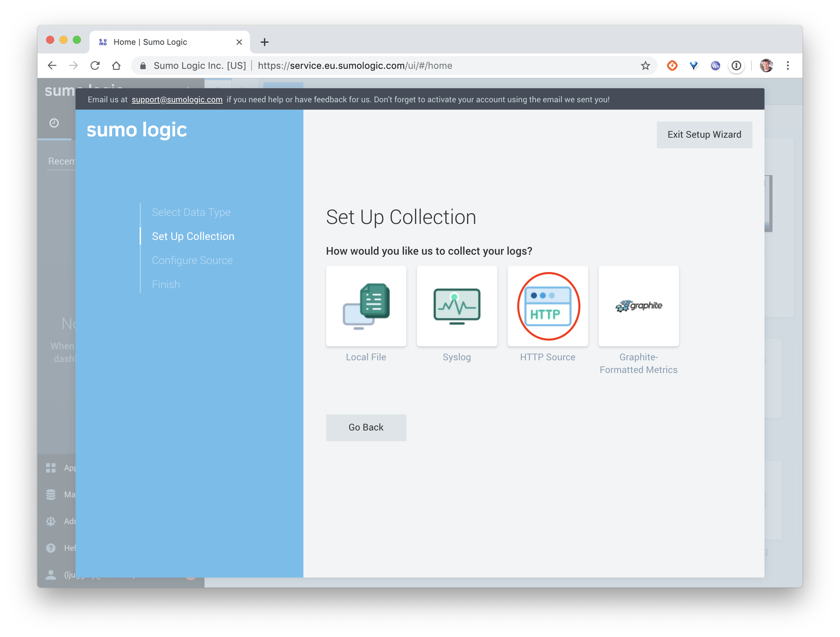
Task: Choose the Syslog collection icon
Action: click(457, 306)
